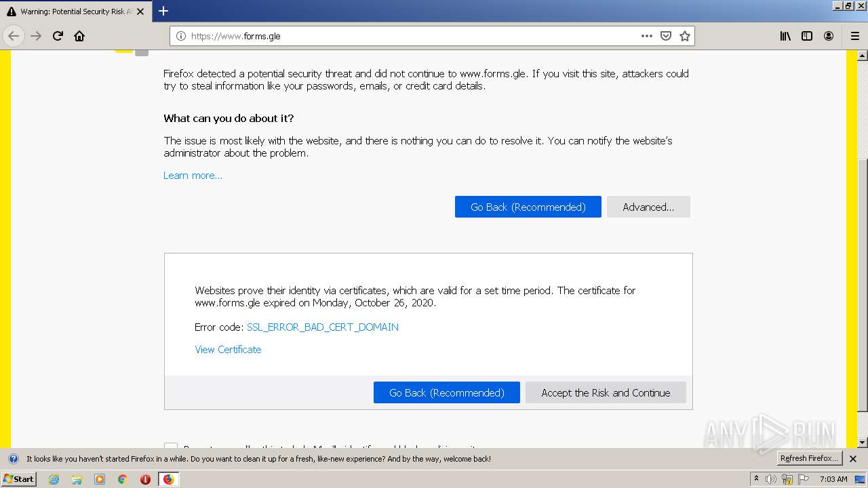Open the Learn more link

click(x=193, y=176)
